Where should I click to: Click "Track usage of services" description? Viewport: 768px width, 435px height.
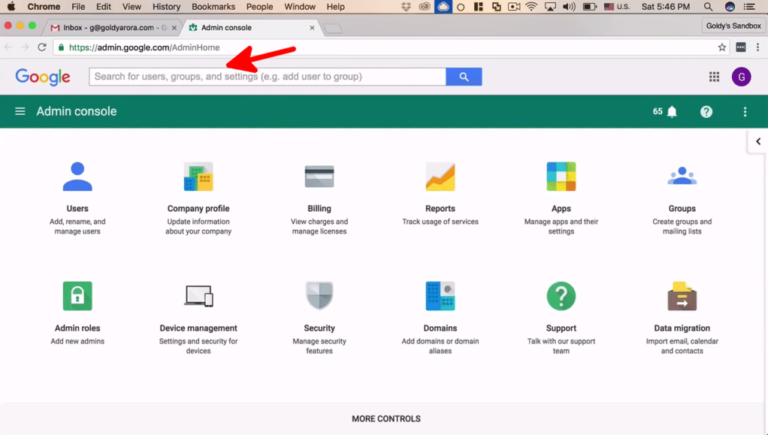440,221
